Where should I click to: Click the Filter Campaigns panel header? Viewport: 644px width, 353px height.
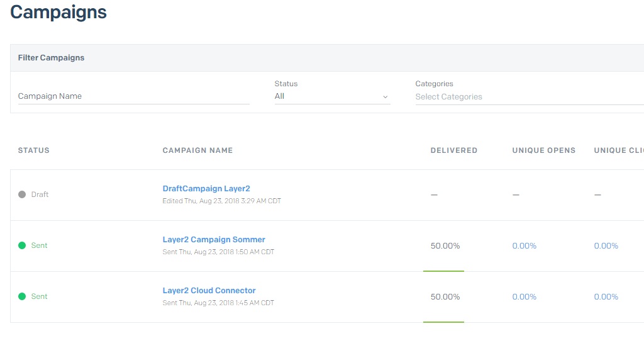(51, 58)
